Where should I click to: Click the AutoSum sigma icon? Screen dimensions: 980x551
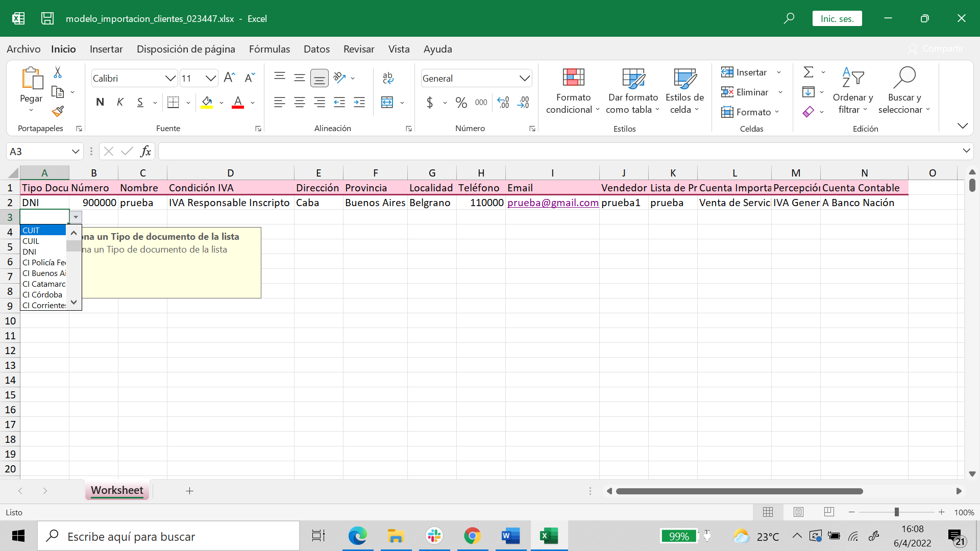[x=808, y=72]
